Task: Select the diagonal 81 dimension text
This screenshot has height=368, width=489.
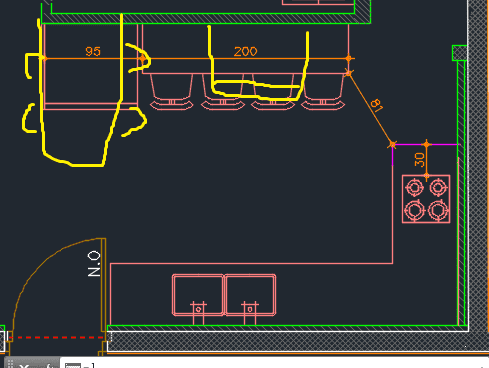Action: pyautogui.click(x=377, y=105)
